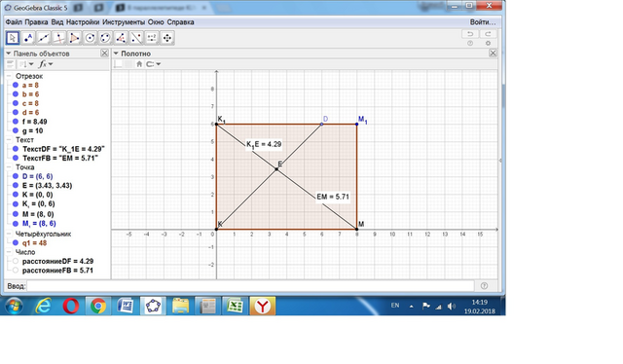Select the Angle tool
Screen dimensions: 623x364
[121, 38]
